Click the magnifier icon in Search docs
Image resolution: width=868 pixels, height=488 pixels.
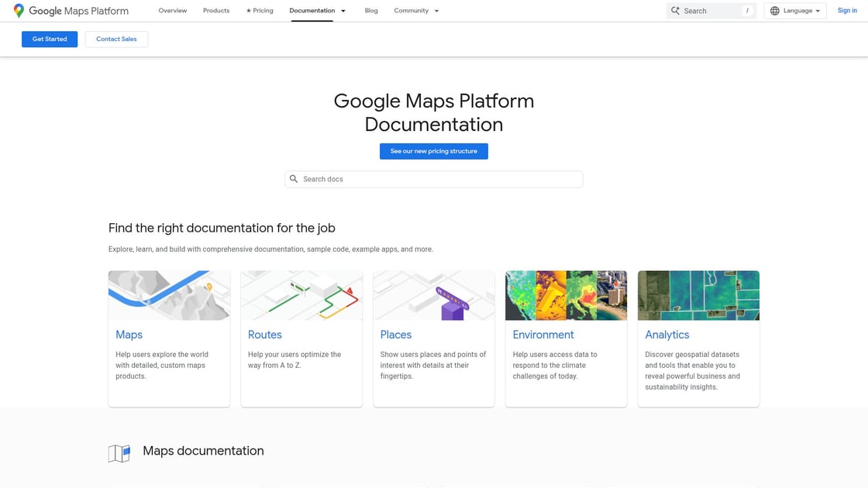[x=294, y=179]
